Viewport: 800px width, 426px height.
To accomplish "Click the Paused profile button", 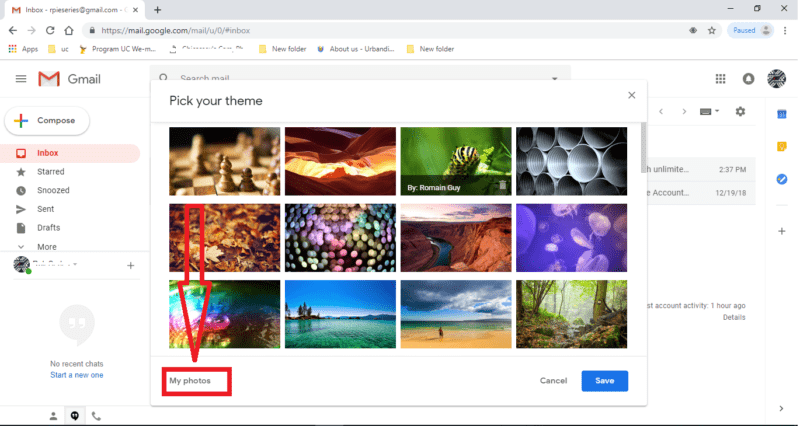I will pyautogui.click(x=751, y=31).
